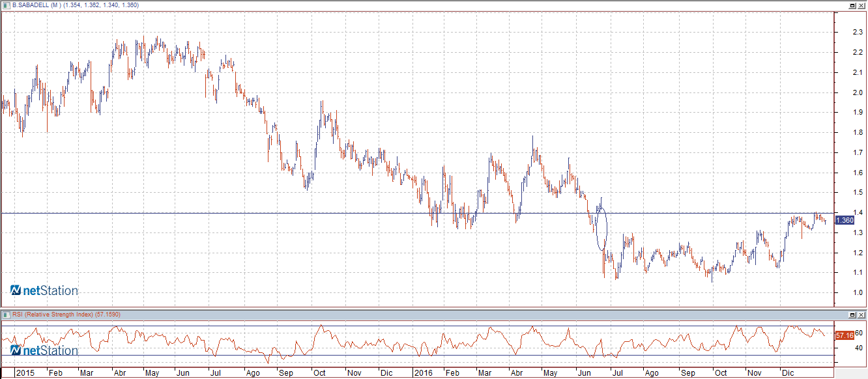This screenshot has height=379, width=868.
Task: Click the B.SABADELL chart panel icon
Action: click(x=7, y=5)
